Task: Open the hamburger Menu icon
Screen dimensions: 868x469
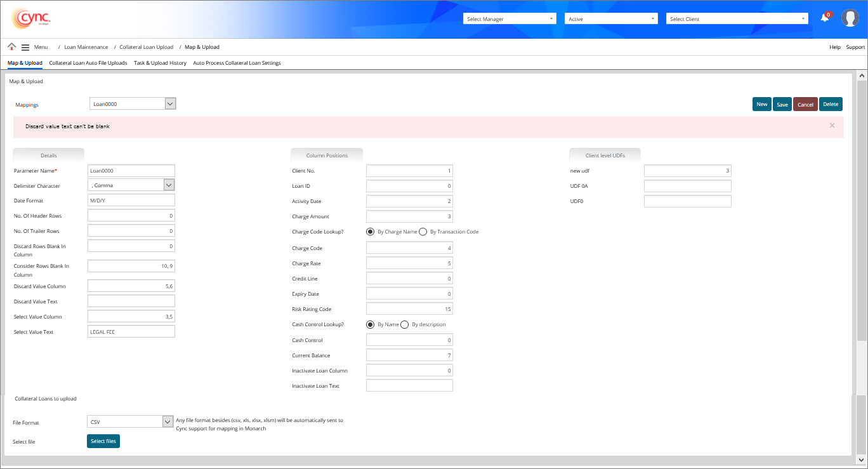Action: pyautogui.click(x=25, y=47)
